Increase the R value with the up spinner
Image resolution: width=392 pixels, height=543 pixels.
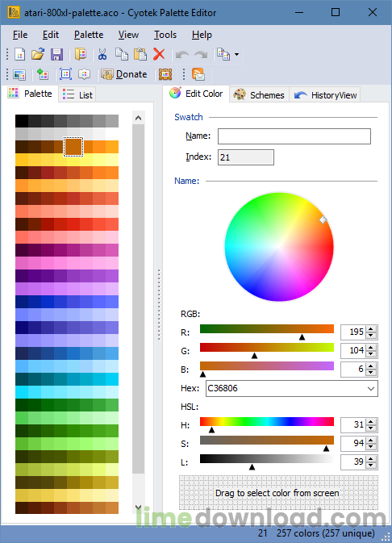(x=371, y=329)
